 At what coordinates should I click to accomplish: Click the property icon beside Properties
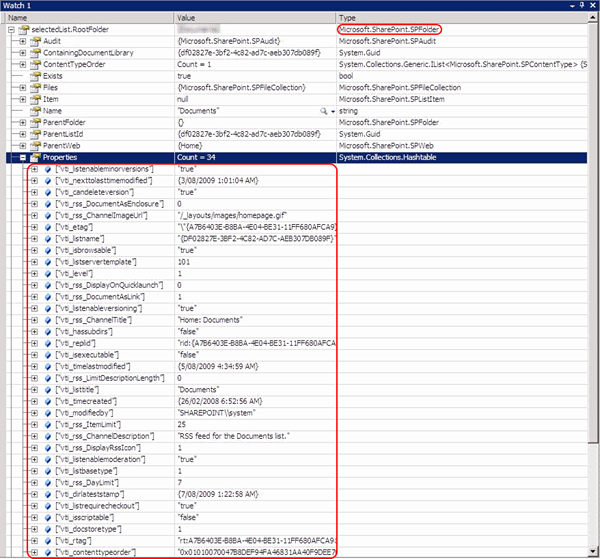pos(35,157)
